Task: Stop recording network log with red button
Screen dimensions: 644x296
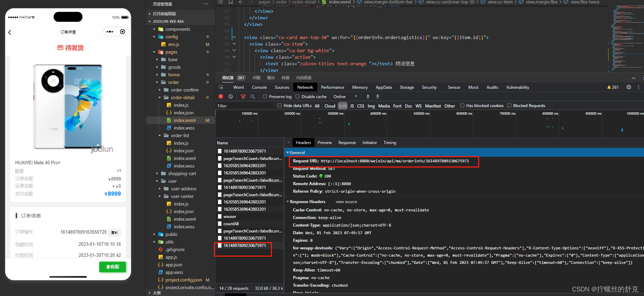Action: tap(221, 97)
